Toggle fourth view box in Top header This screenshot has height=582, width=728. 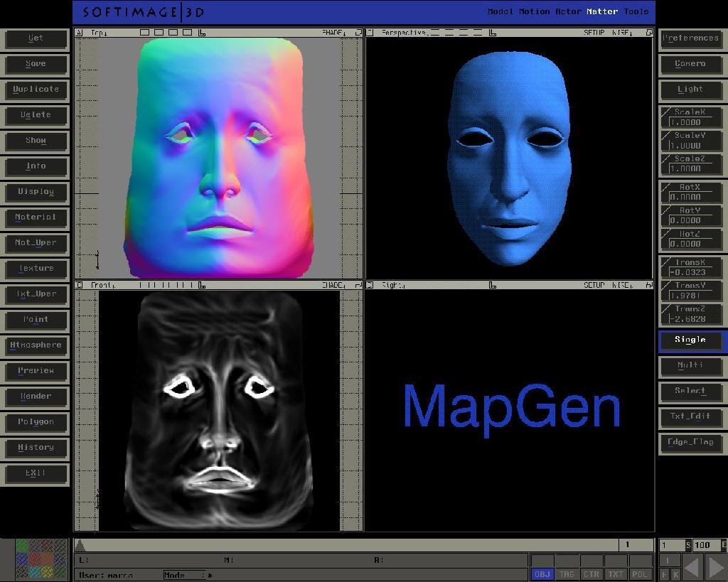click(x=187, y=33)
